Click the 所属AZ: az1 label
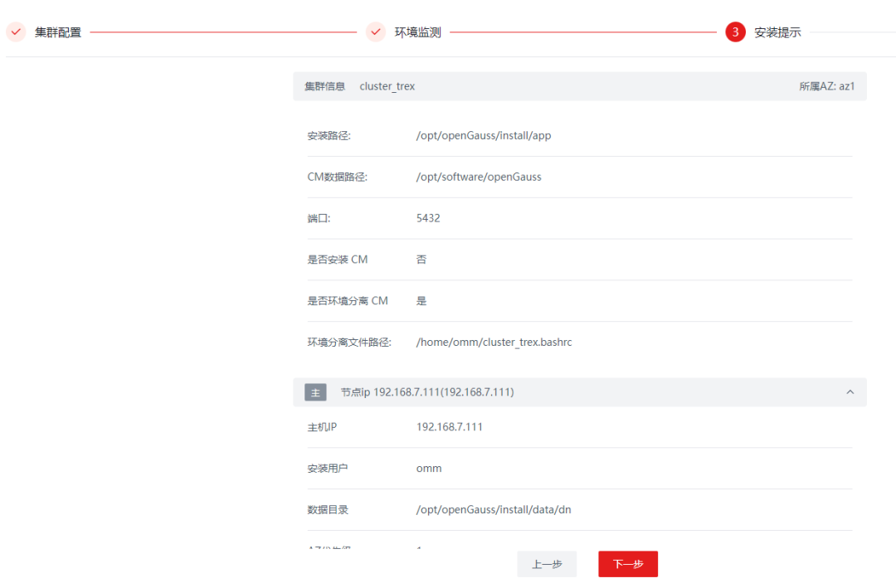Viewport: 896px width, 588px height. (x=827, y=86)
